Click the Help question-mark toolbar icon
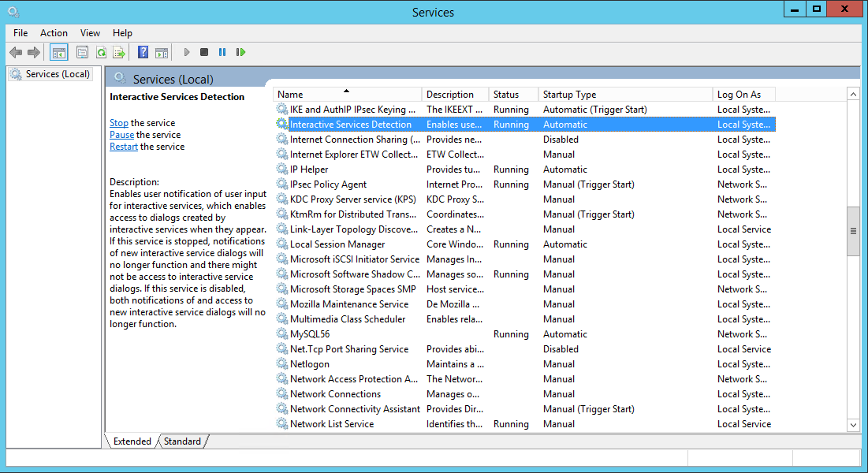Viewport: 868px width, 473px height. pyautogui.click(x=143, y=52)
